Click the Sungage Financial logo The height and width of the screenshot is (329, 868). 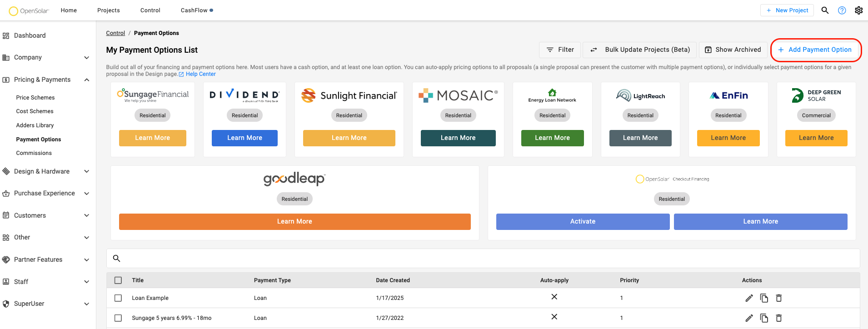pos(153,95)
